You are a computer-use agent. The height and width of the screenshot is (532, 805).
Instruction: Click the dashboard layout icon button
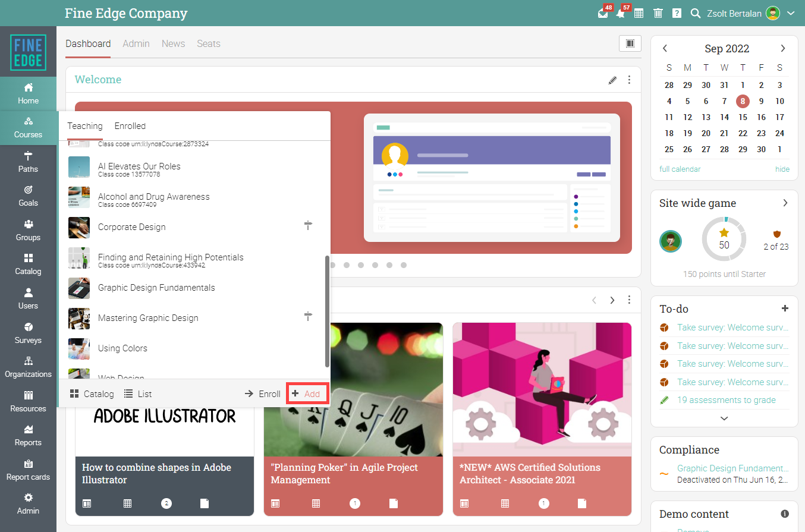(630, 43)
